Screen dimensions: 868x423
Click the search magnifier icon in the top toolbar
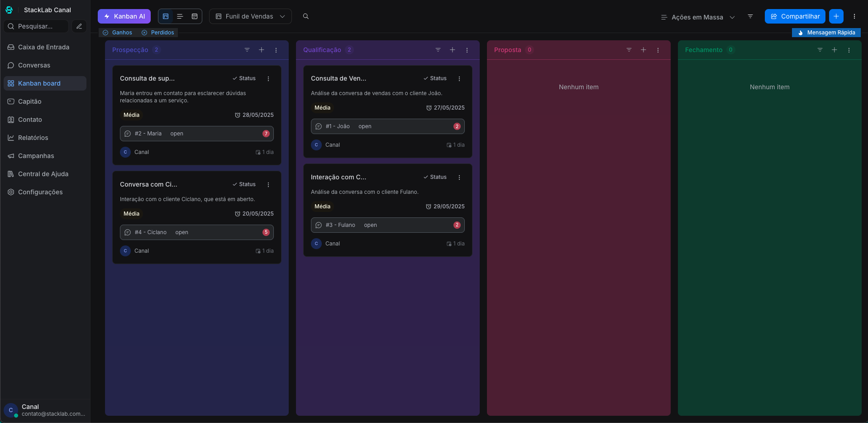(x=306, y=16)
